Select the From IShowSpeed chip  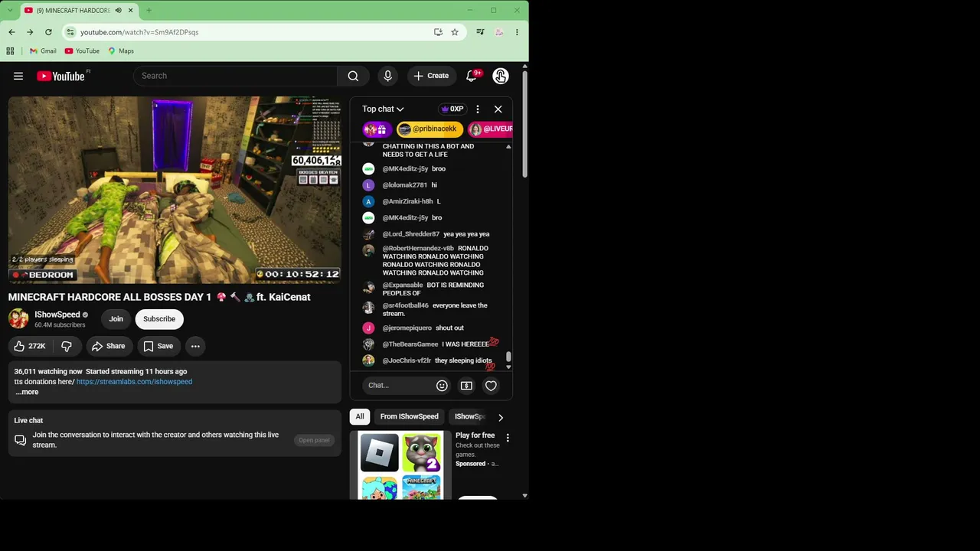point(410,417)
